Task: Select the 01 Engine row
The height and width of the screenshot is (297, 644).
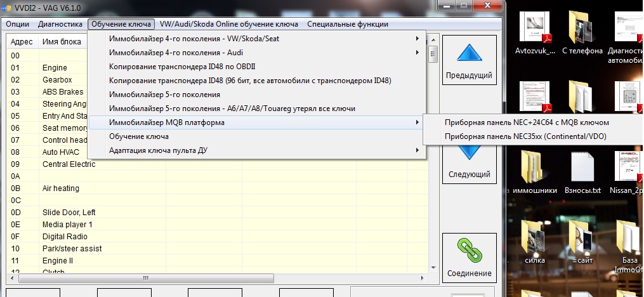Action: [x=48, y=67]
